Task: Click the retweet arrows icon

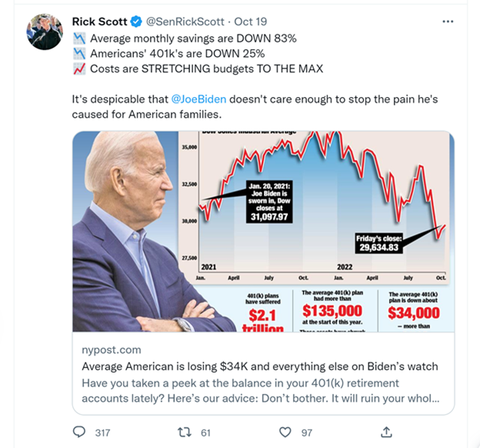Action: [184, 432]
